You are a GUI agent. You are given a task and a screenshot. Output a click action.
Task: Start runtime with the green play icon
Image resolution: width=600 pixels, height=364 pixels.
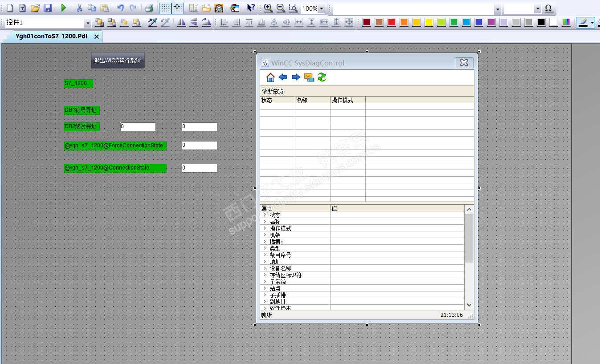click(x=64, y=8)
